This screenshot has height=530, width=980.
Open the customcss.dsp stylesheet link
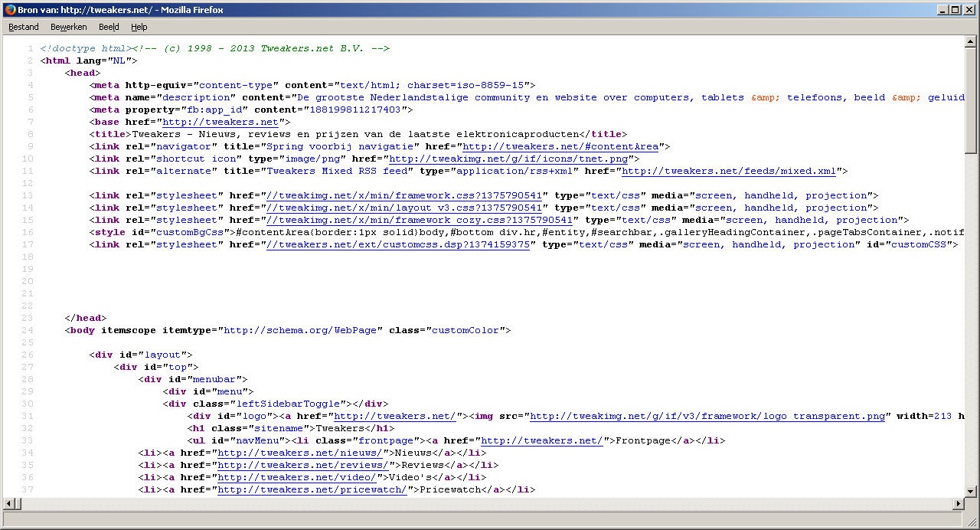pyautogui.click(x=398, y=244)
